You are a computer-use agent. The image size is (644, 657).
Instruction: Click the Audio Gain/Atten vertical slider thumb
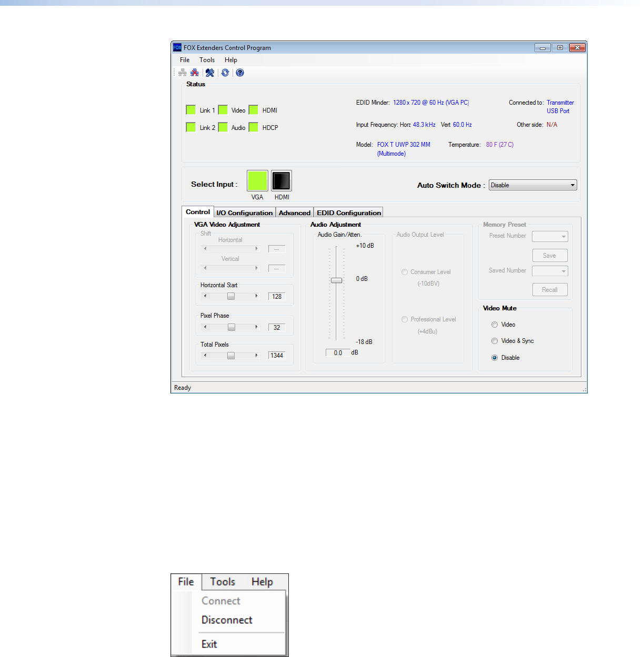click(336, 280)
